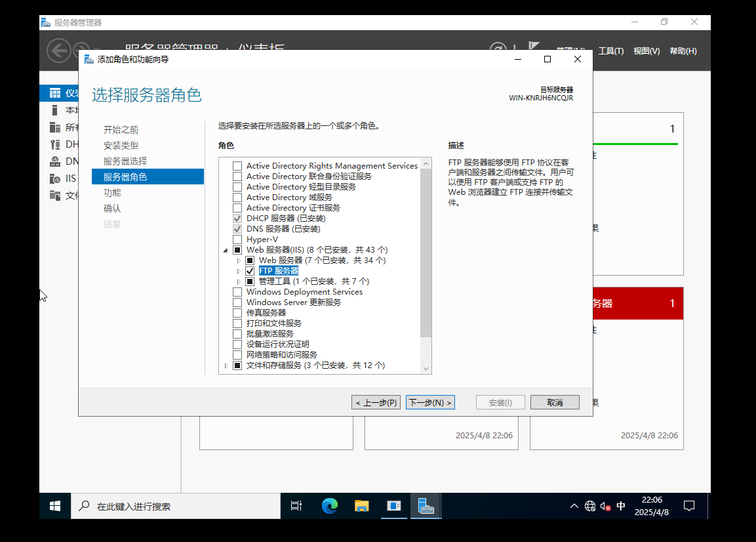
Task: Open the taskbar clock showing 22:06
Action: click(652, 506)
